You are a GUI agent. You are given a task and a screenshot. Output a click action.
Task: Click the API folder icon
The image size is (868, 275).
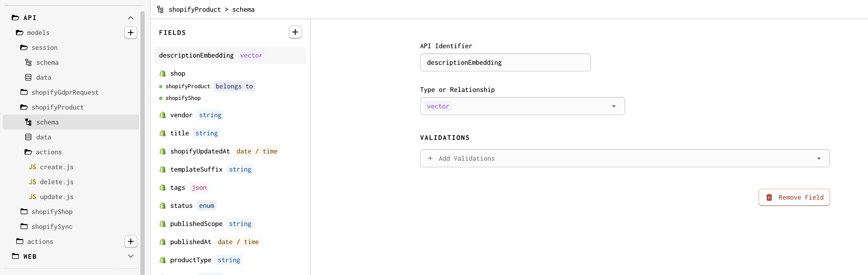[x=15, y=18]
